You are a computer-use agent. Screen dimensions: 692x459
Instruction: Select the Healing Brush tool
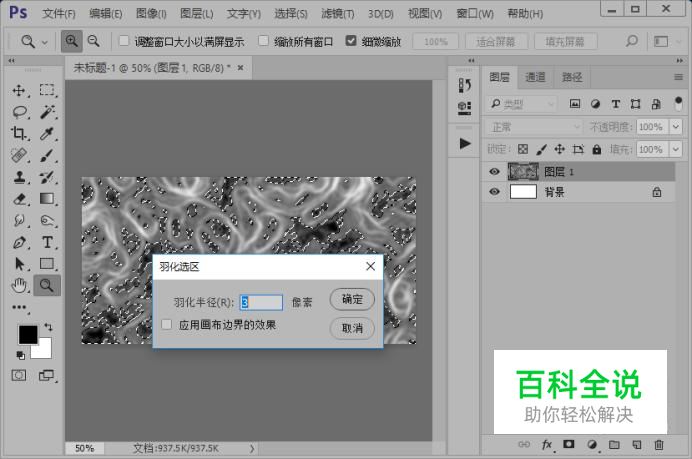tap(19, 155)
